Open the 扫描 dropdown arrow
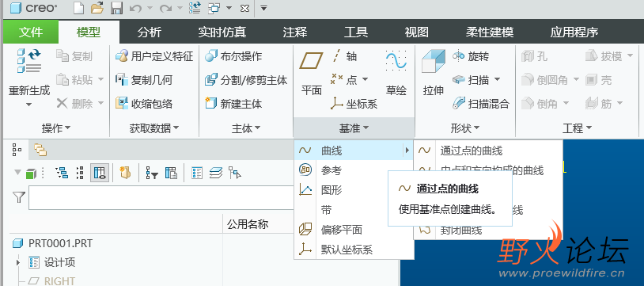This screenshot has width=644, height=286. (497, 80)
